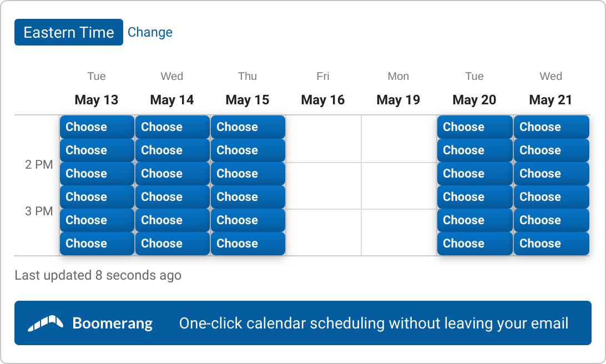The height and width of the screenshot is (364, 606).
Task: Click the Eastern Time badge
Action: [69, 32]
